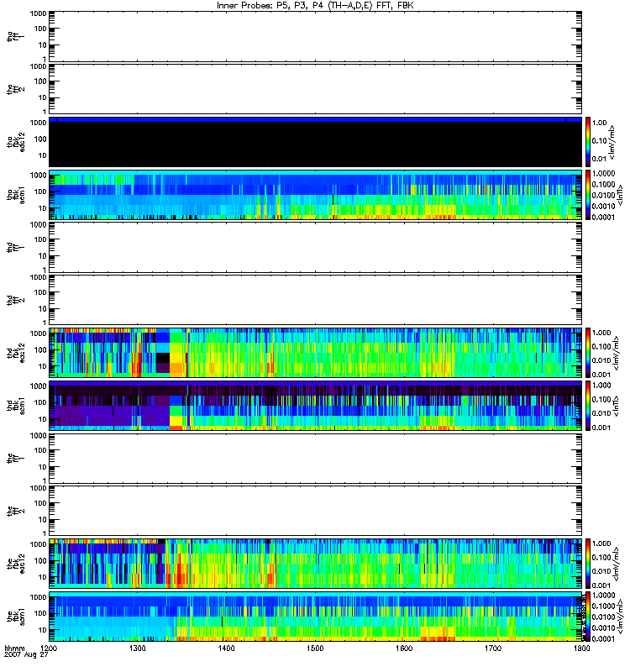Select the thd fbk scm1 color bar

click(588, 406)
